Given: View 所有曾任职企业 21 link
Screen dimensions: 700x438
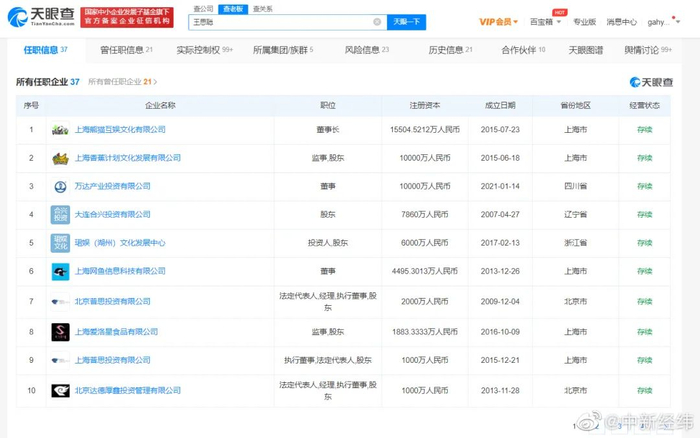Looking at the screenshot, I should (x=122, y=82).
